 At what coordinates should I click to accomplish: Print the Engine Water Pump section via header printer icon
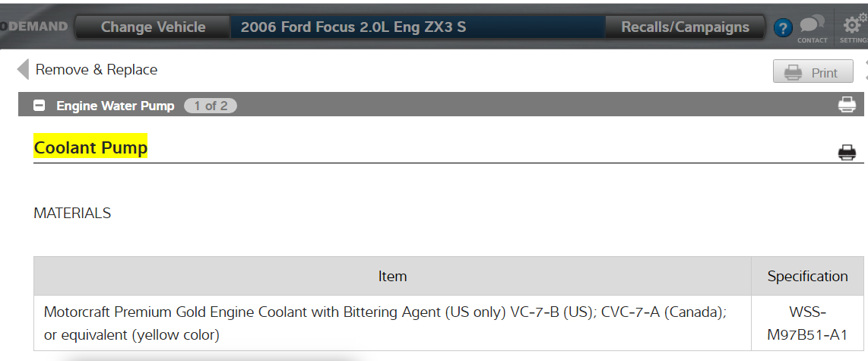pyautogui.click(x=847, y=106)
